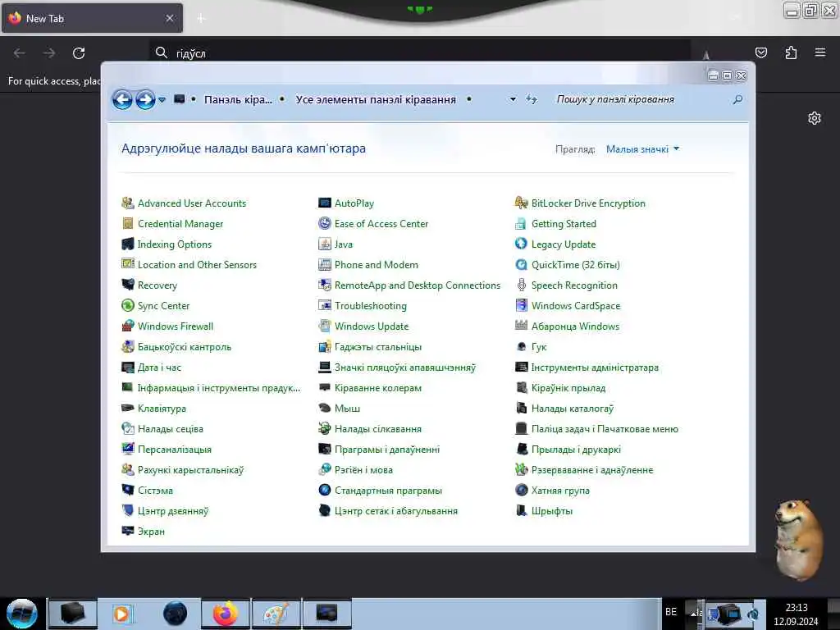Open Кіраўнік прылад link
Screen dimensions: 840x630
point(568,388)
